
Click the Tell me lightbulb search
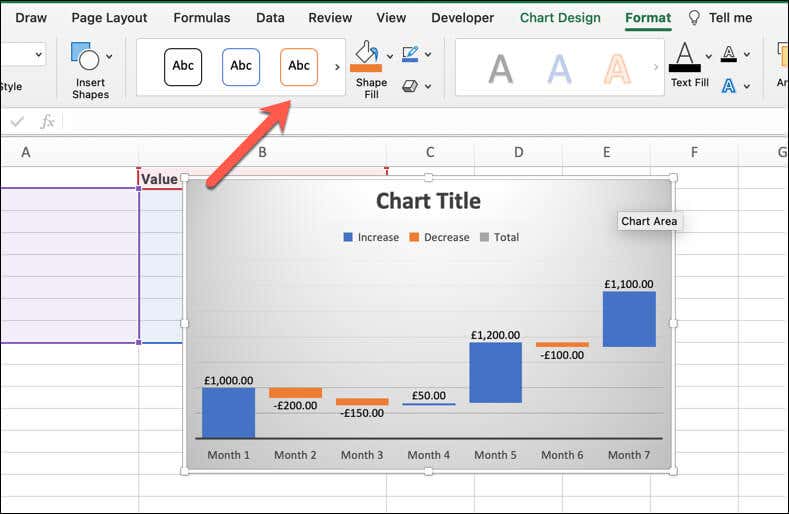[x=720, y=18]
